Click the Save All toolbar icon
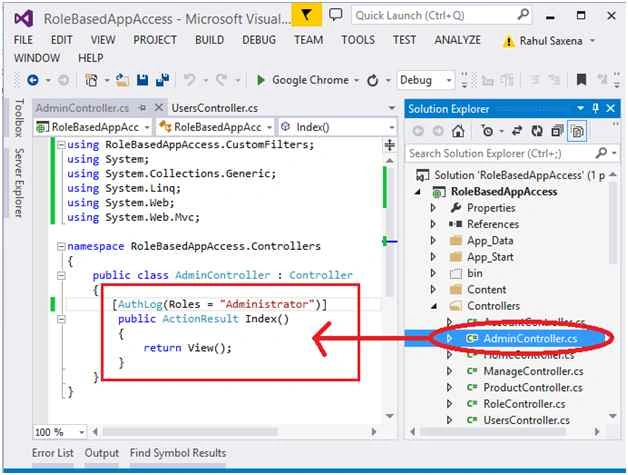 click(163, 80)
